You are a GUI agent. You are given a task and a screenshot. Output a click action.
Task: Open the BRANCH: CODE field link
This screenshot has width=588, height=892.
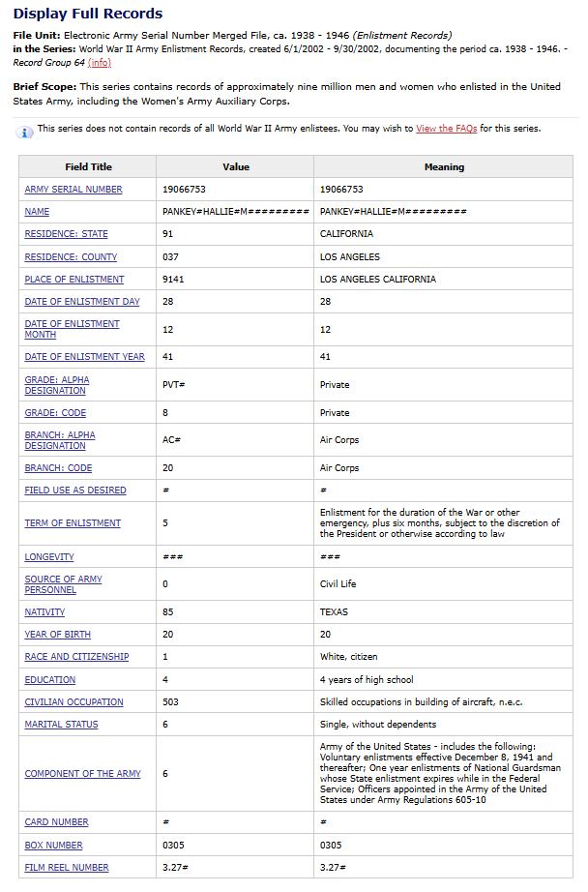(60, 468)
